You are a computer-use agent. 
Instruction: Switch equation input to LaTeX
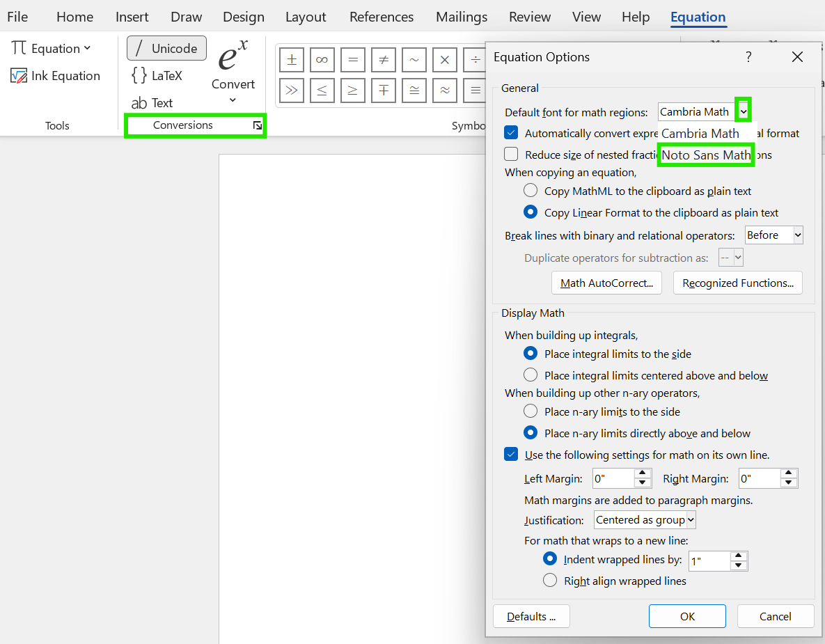coord(157,75)
